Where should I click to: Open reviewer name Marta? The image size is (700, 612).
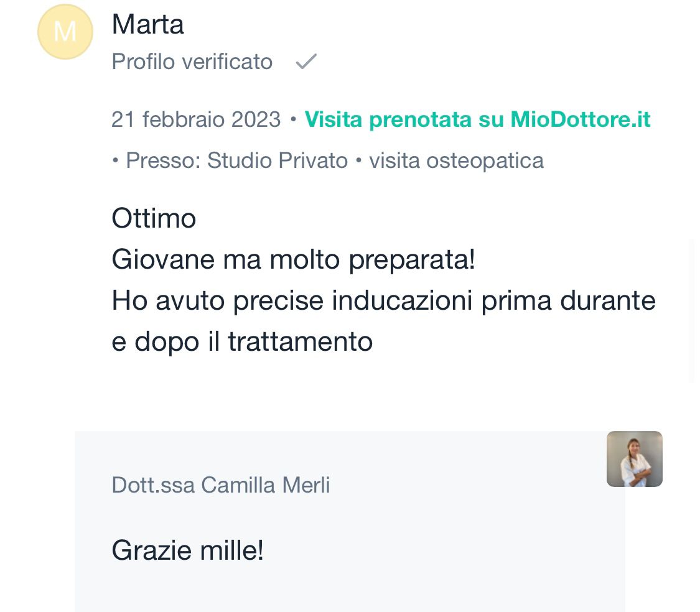click(147, 25)
